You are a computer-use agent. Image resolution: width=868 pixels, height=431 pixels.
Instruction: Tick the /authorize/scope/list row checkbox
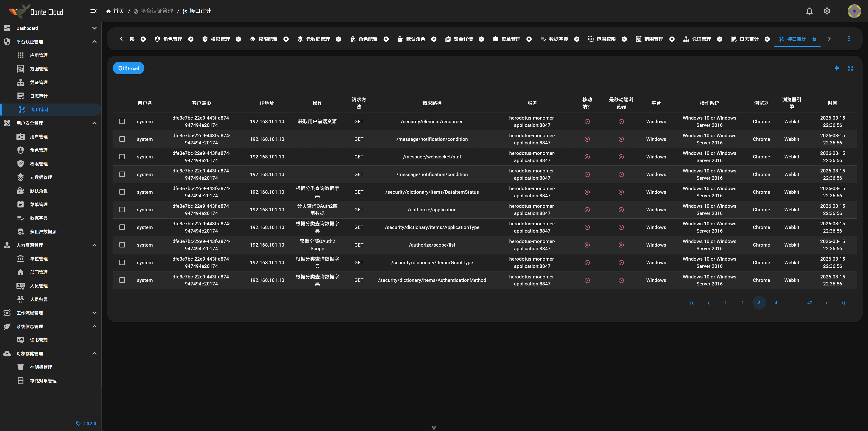click(122, 245)
